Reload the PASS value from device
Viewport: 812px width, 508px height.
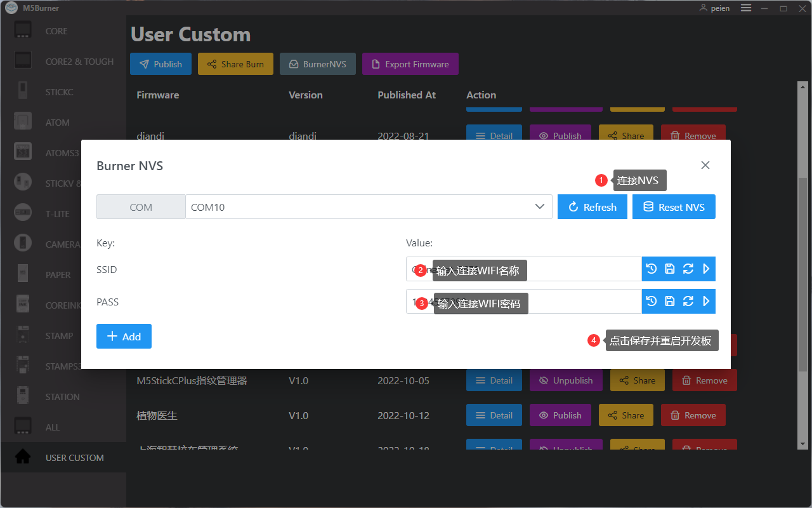688,301
